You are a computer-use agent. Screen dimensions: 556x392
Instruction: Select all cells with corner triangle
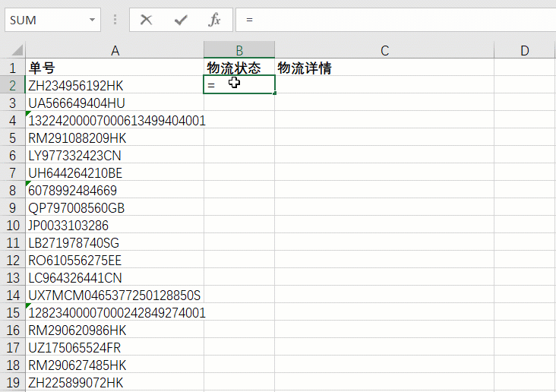[16, 50]
